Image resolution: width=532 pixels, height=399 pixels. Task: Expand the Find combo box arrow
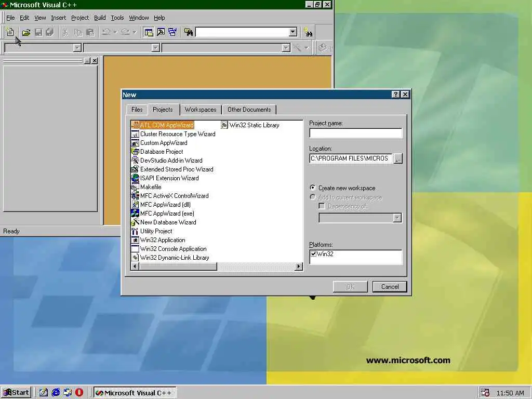pos(293,32)
